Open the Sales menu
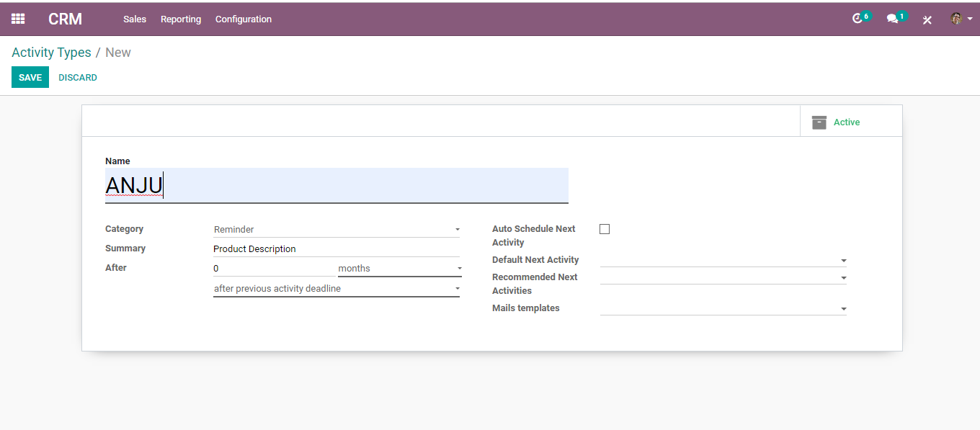This screenshot has height=430, width=980. click(135, 19)
